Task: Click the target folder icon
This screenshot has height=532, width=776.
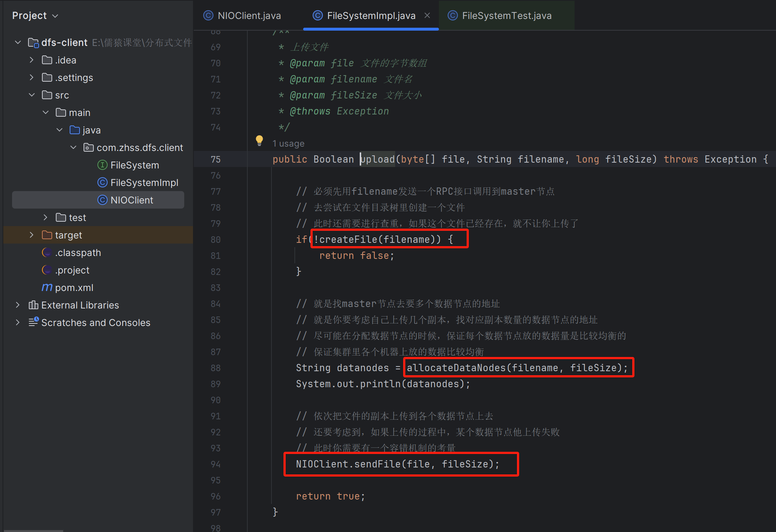Action: tap(47, 235)
